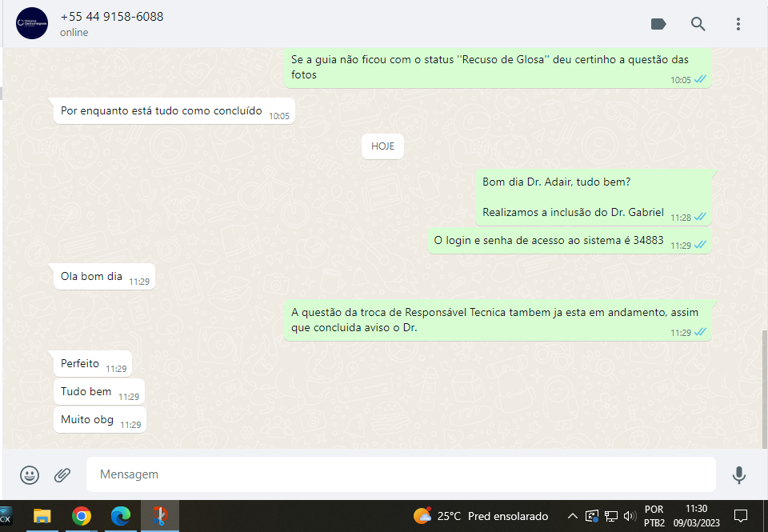Open Microsoft Edge from the taskbar
Image resolution: width=768 pixels, height=532 pixels.
tap(121, 516)
